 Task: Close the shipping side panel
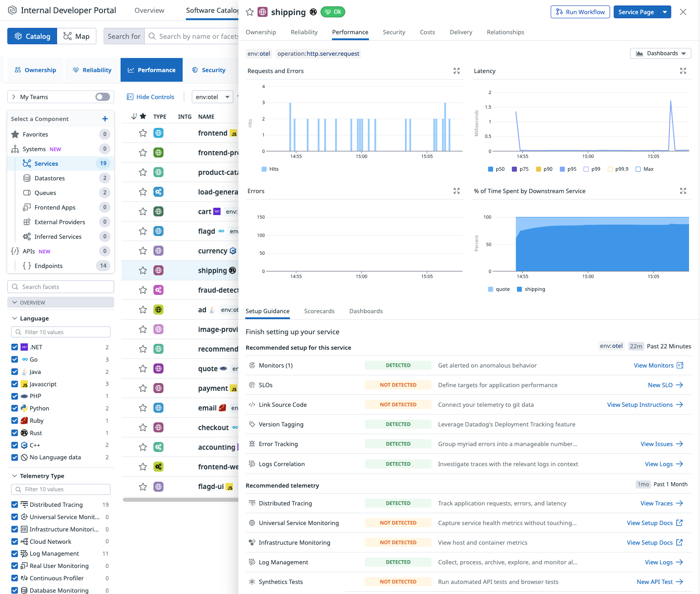click(683, 12)
